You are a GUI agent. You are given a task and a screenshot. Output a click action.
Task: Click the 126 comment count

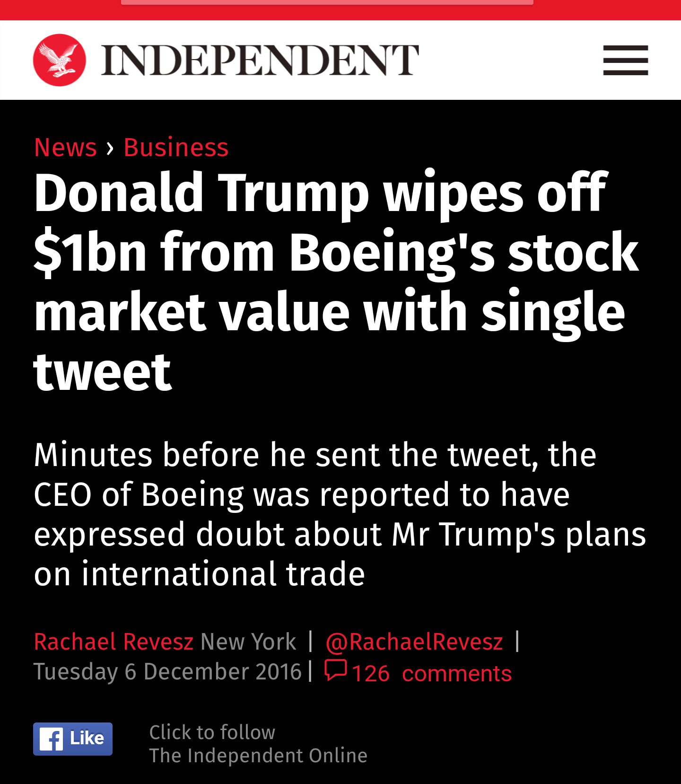[x=371, y=673]
